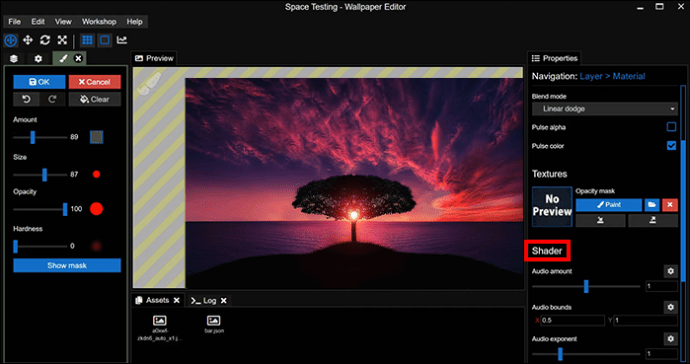Cancel the mask painting

tap(95, 82)
